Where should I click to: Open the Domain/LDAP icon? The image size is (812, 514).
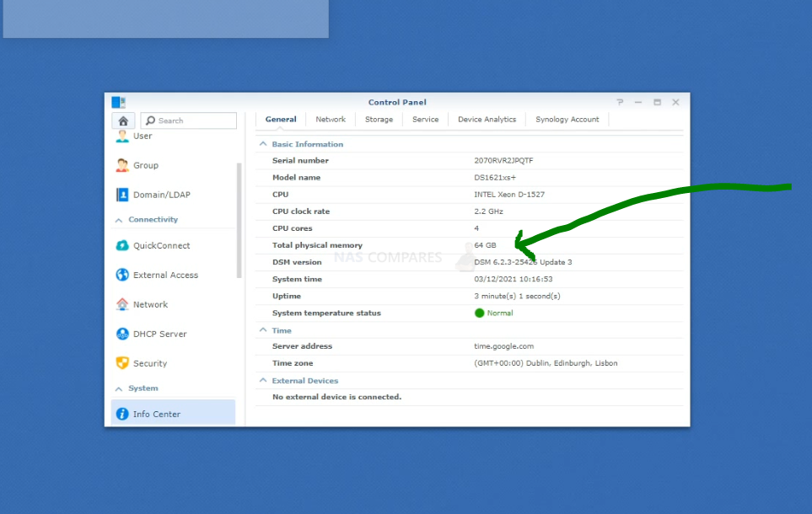pyautogui.click(x=122, y=195)
